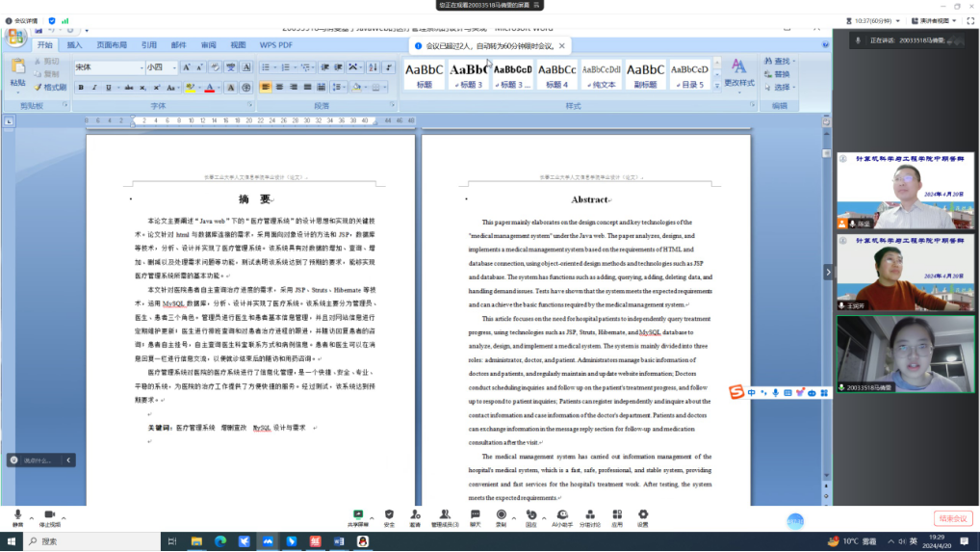Screen dimensions: 980x552
Task: Switch to the 插入 (Insert) ribbon tab
Action: (x=74, y=44)
